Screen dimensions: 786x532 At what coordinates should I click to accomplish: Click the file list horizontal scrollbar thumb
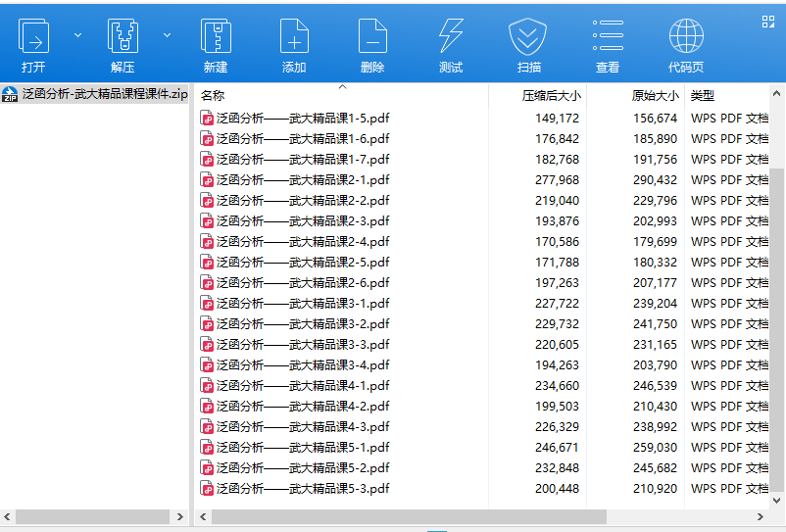click(x=409, y=516)
